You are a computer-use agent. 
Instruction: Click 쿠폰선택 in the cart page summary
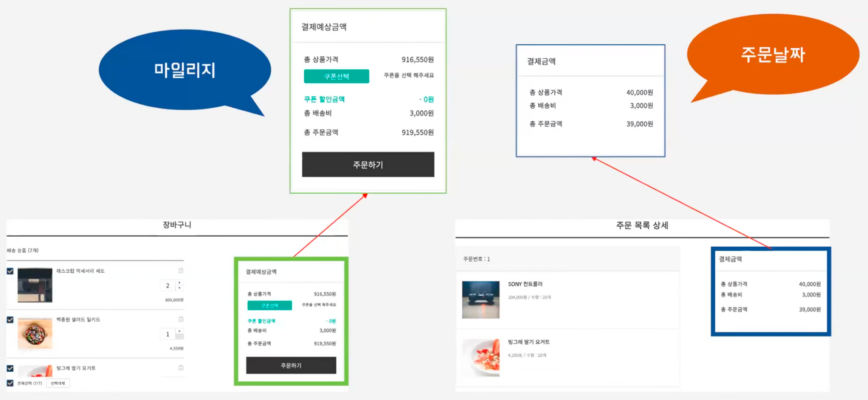[270, 305]
